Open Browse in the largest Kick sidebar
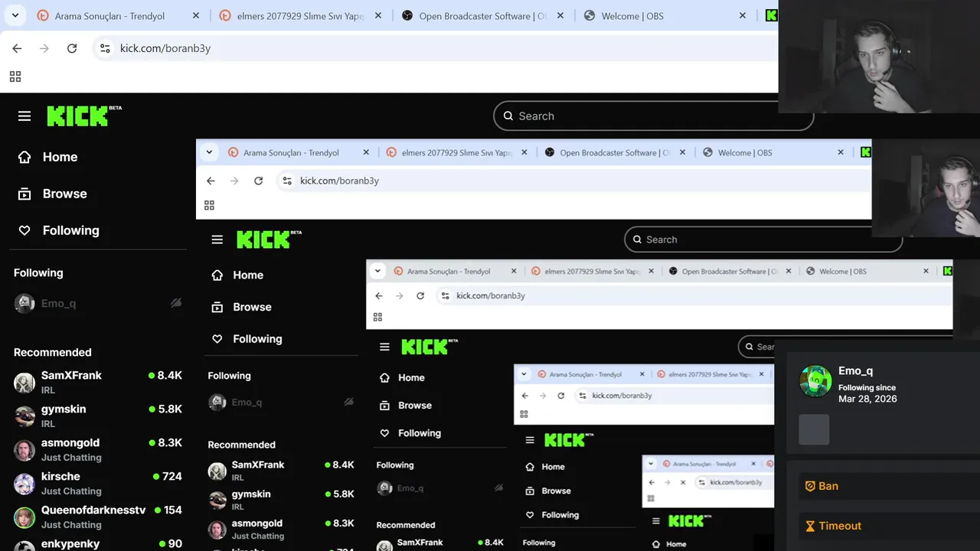This screenshot has height=551, width=980. (52, 194)
